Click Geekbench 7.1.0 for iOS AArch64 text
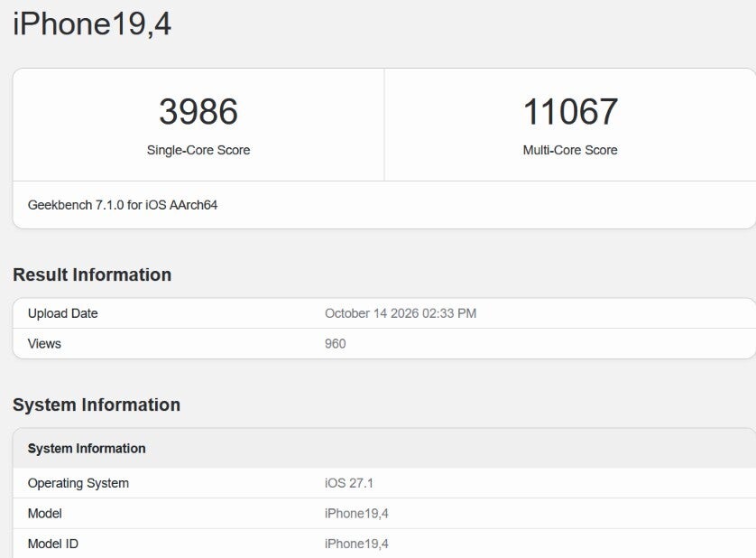 pyautogui.click(x=123, y=205)
